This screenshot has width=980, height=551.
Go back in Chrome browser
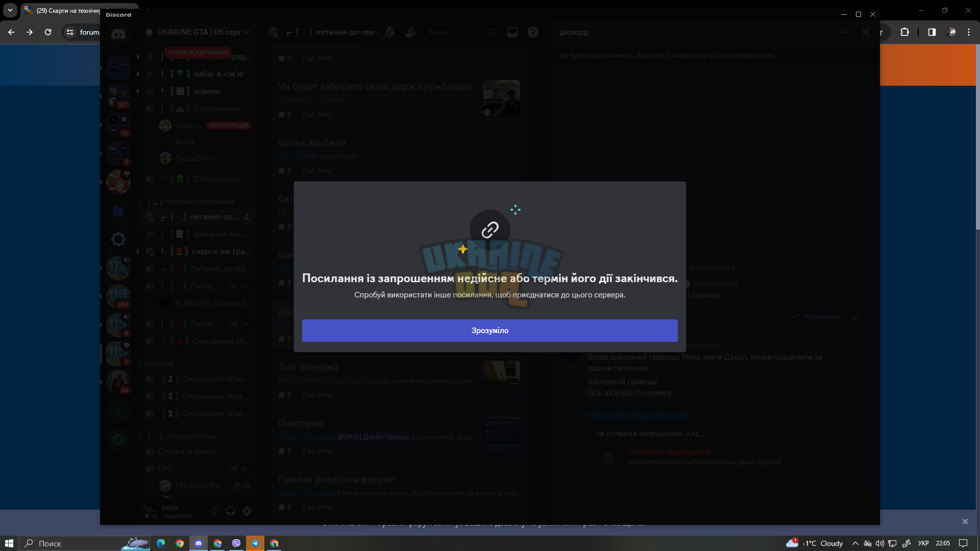(x=11, y=32)
